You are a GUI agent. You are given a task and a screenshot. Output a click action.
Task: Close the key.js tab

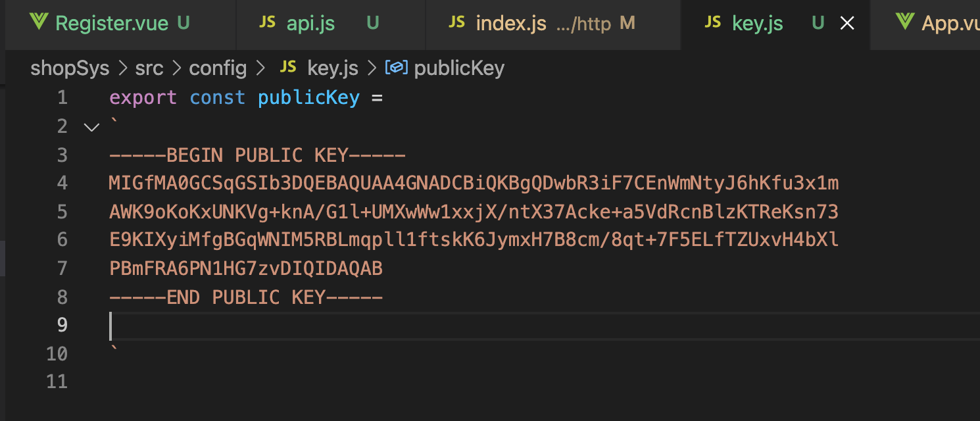tap(846, 22)
